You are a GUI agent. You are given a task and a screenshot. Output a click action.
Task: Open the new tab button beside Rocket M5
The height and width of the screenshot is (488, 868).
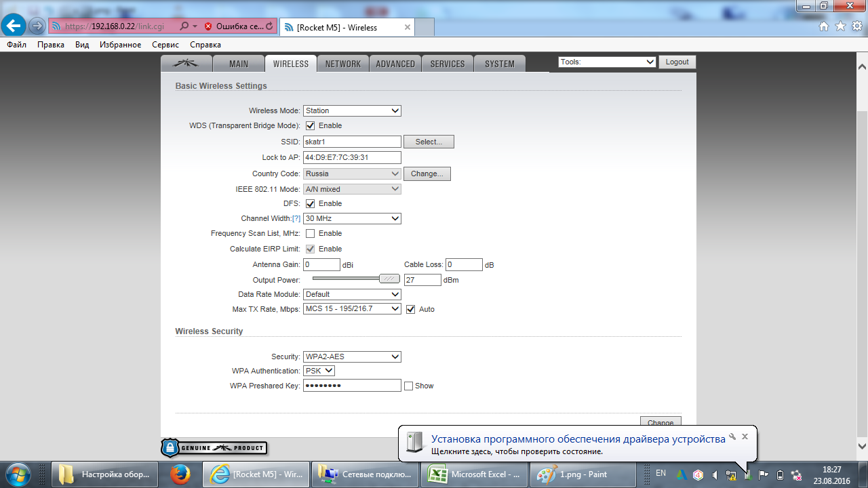point(424,27)
